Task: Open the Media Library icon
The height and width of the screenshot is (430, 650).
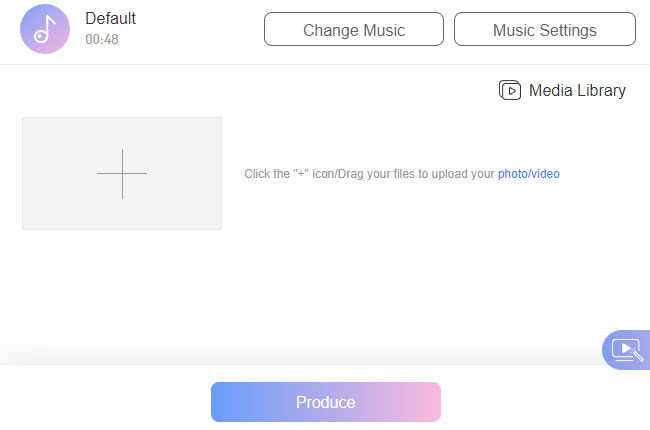Action: point(510,91)
